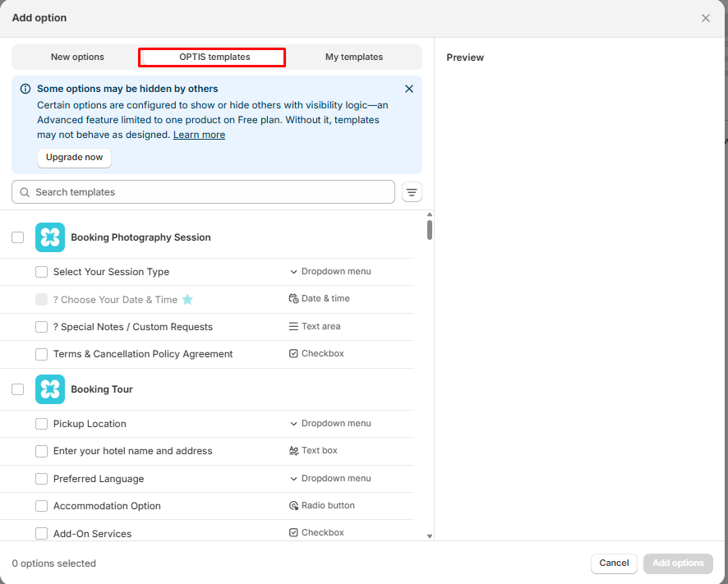Click the Text area lines icon
Viewport: 728px width, 584px height.
(293, 326)
